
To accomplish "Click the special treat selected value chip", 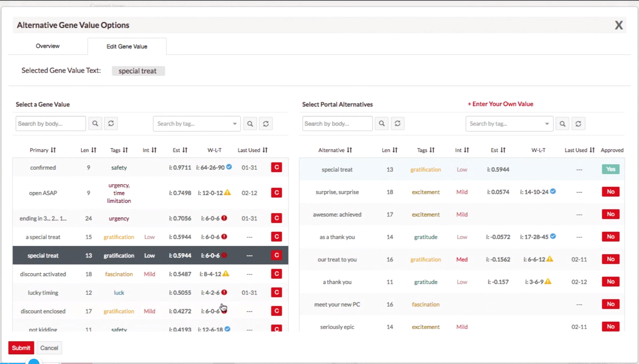I will click(x=138, y=71).
